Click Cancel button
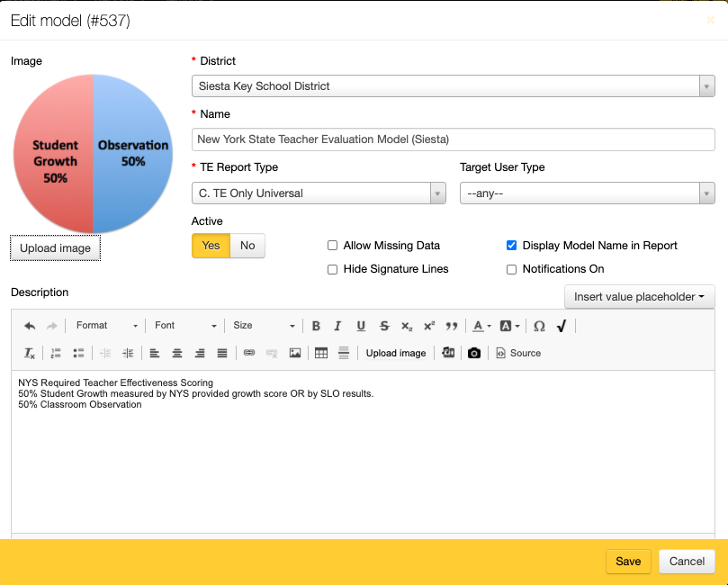 click(687, 562)
